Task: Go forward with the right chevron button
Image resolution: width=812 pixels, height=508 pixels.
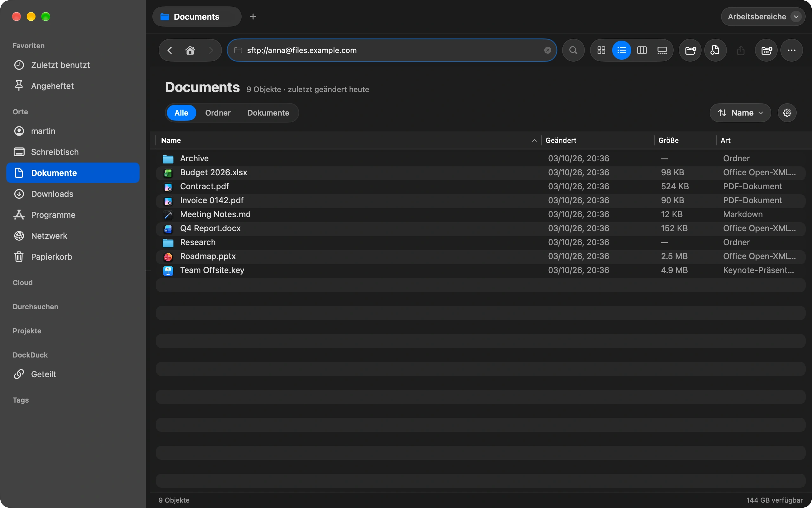Action: click(x=211, y=50)
